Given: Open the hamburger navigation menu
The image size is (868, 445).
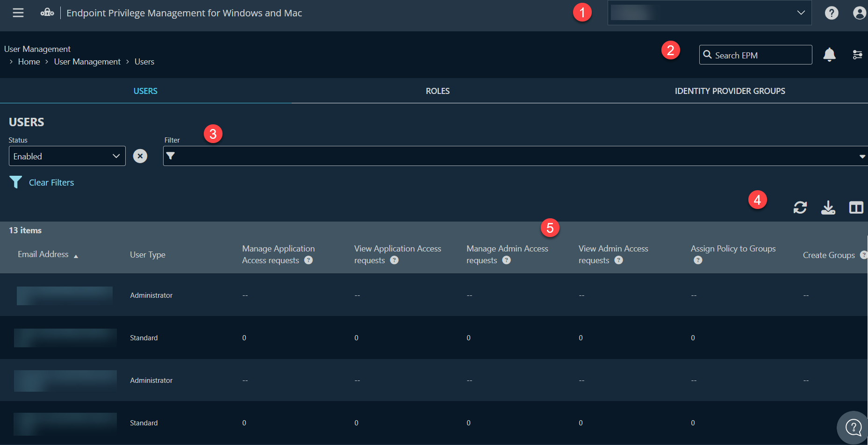Looking at the screenshot, I should 18,13.
